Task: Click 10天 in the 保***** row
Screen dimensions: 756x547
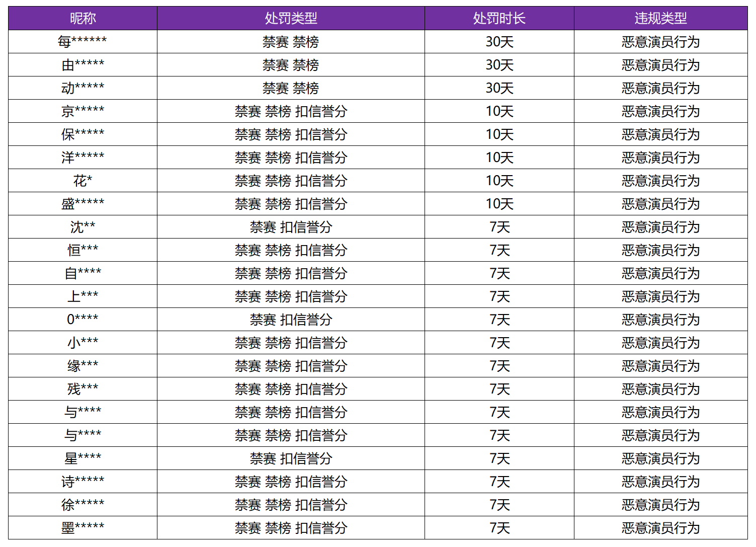Action: point(499,134)
